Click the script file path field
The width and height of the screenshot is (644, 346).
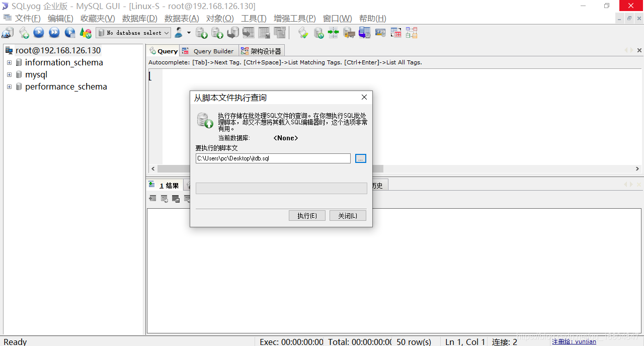(273, 158)
